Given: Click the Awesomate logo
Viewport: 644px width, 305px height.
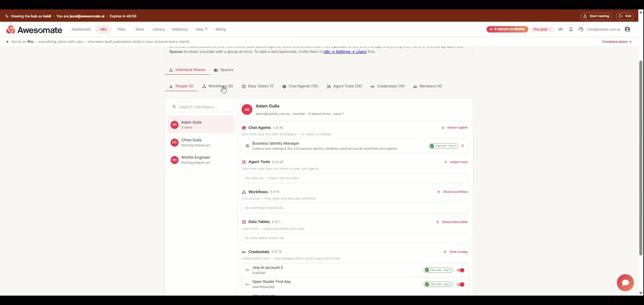Looking at the screenshot, I should (x=34, y=30).
